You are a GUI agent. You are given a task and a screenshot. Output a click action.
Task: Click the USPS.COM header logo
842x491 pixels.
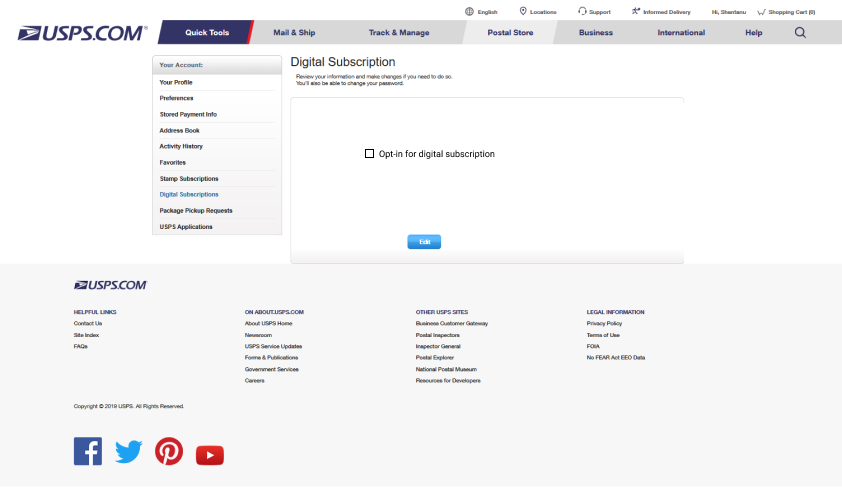[83, 33]
